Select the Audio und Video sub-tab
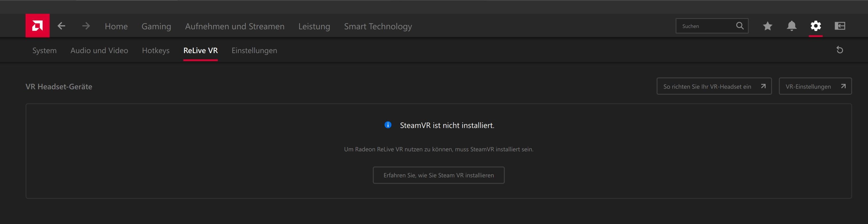The height and width of the screenshot is (224, 868). tap(99, 50)
